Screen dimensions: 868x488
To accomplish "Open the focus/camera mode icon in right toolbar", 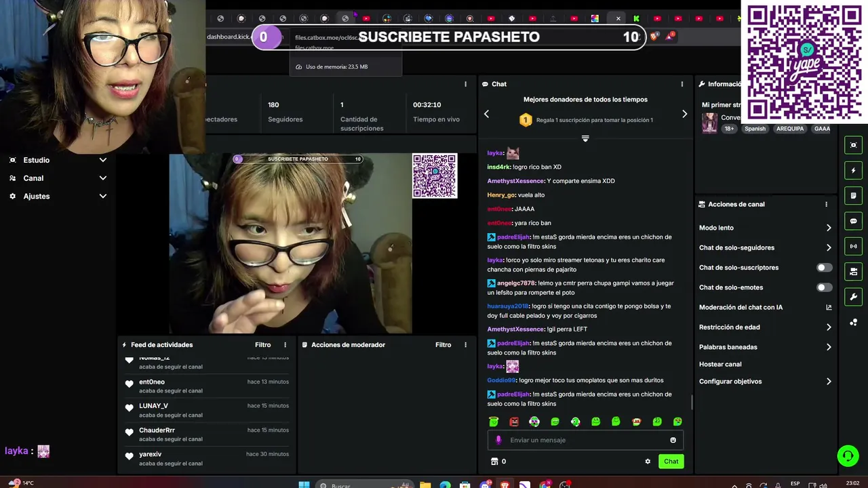I will pos(854,145).
